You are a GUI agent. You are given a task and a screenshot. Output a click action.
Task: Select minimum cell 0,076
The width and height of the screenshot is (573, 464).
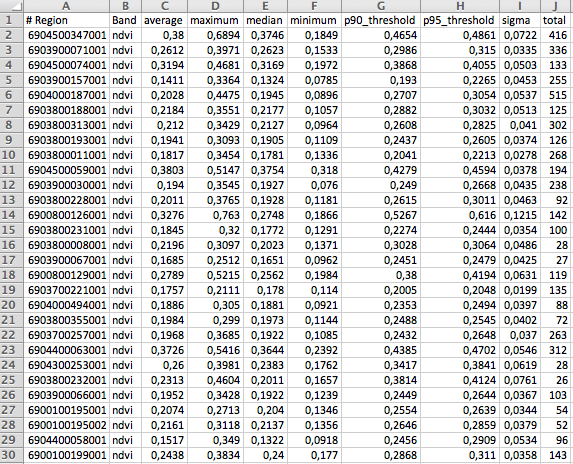point(314,185)
